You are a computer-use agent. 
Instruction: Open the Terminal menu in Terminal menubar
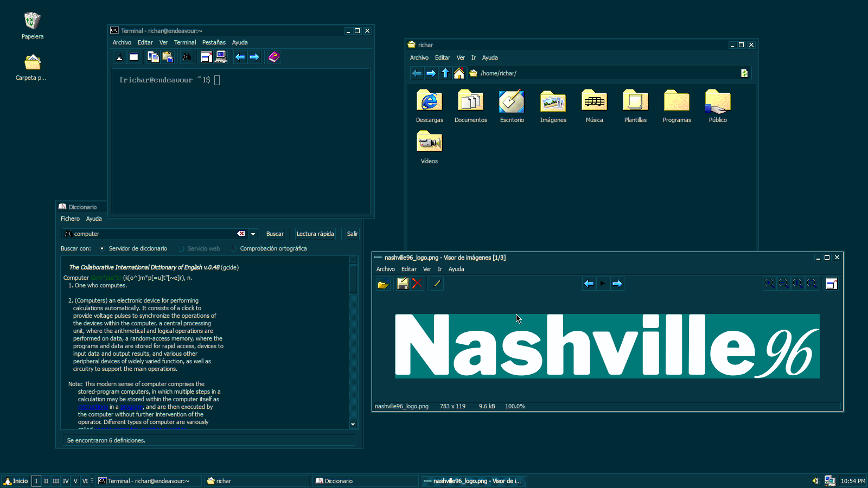pos(185,42)
